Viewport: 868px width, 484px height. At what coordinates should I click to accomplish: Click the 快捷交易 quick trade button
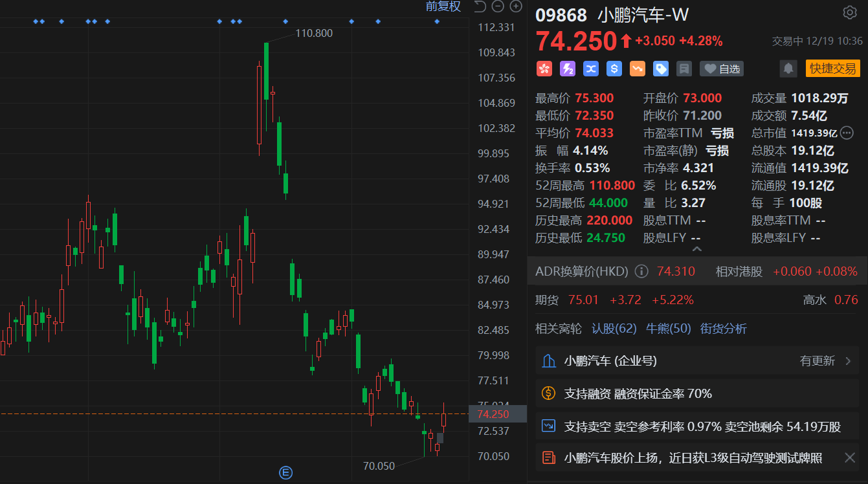point(832,69)
